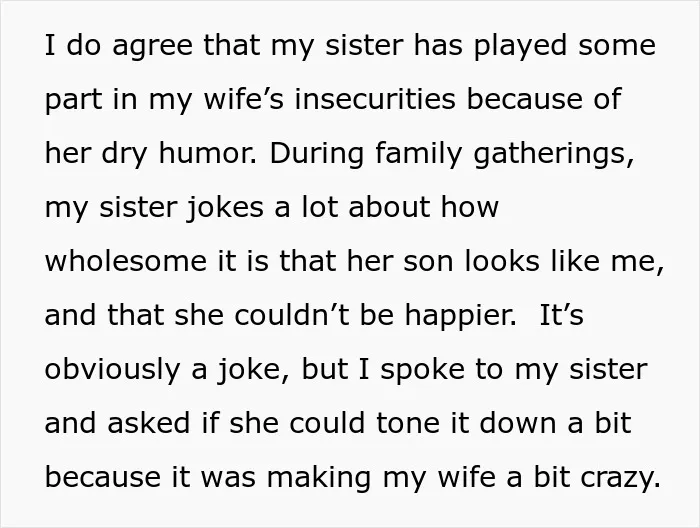Click on the word "making"

point(319,478)
